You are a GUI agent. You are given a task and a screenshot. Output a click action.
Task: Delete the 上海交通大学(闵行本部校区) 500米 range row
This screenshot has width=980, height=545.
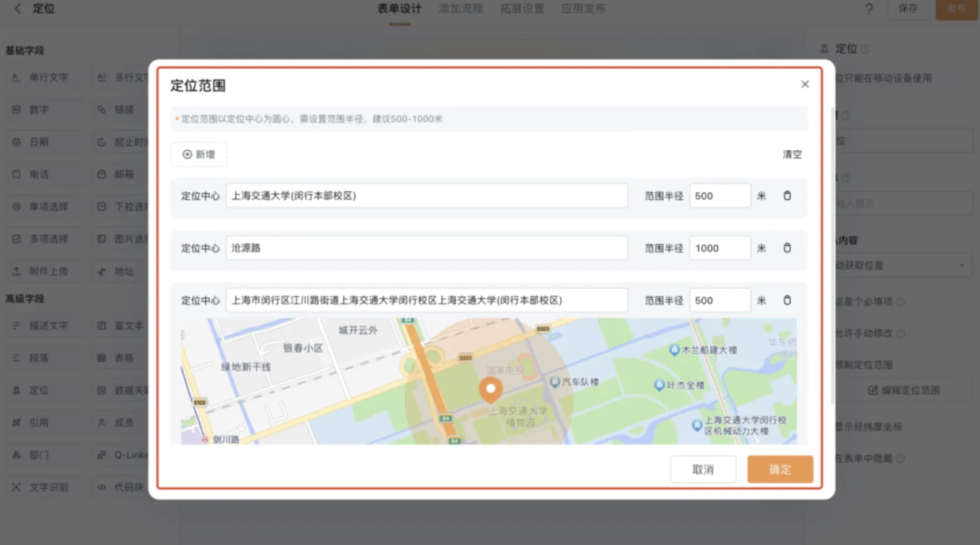(x=787, y=196)
